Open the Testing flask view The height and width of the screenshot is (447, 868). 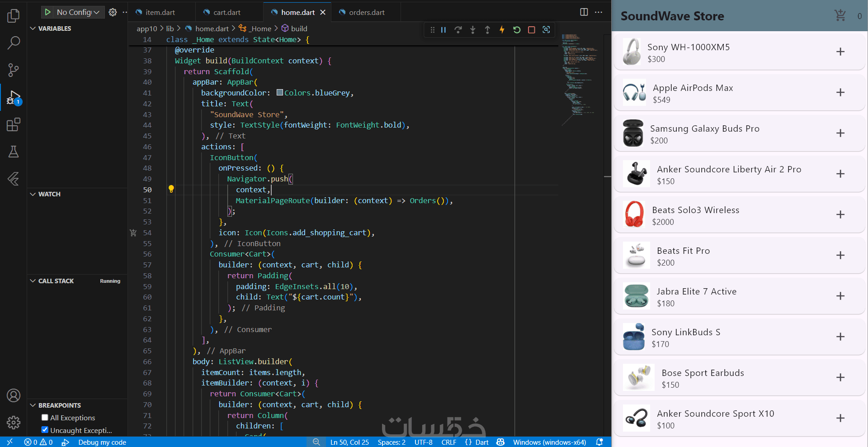[x=14, y=152]
